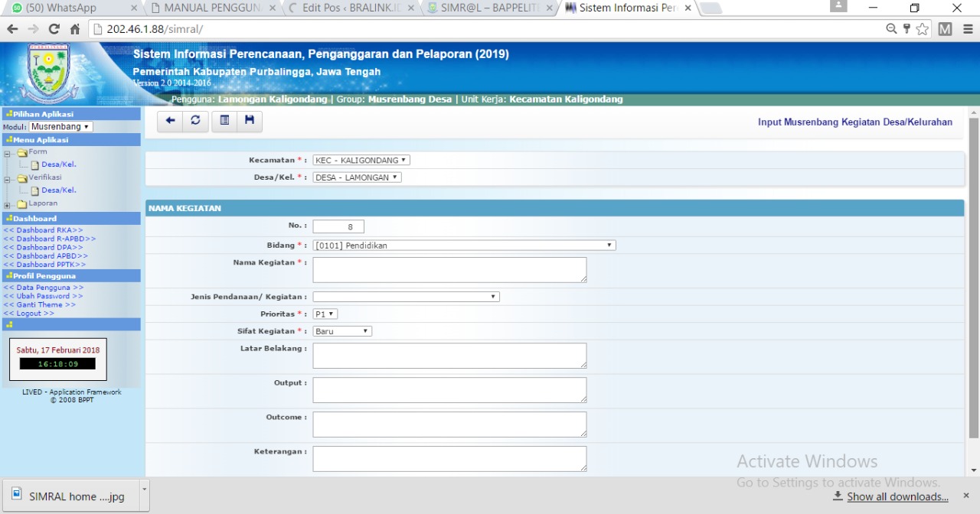Click the Latar Belakang text area
Screen dimensions: 980x514
click(449, 356)
